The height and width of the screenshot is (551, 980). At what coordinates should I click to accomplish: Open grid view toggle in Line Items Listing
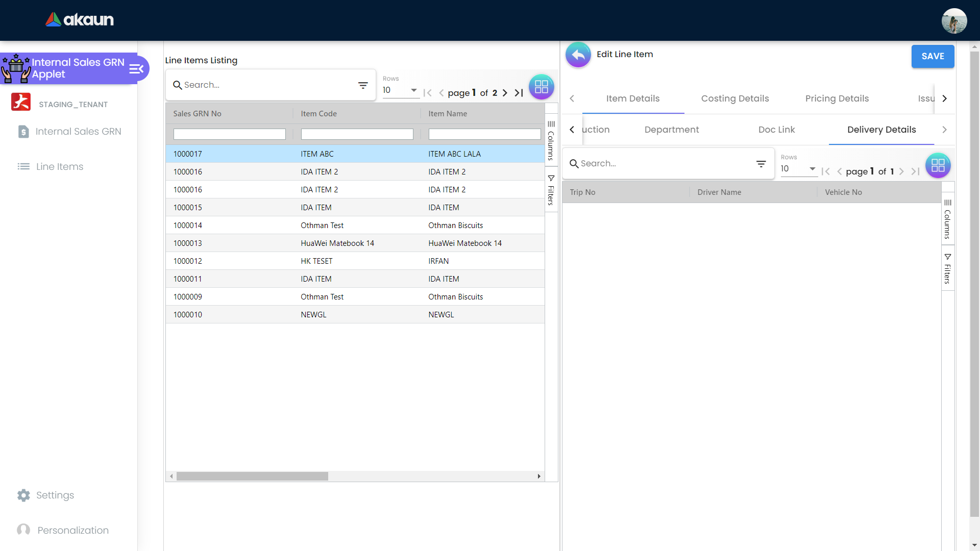[541, 87]
